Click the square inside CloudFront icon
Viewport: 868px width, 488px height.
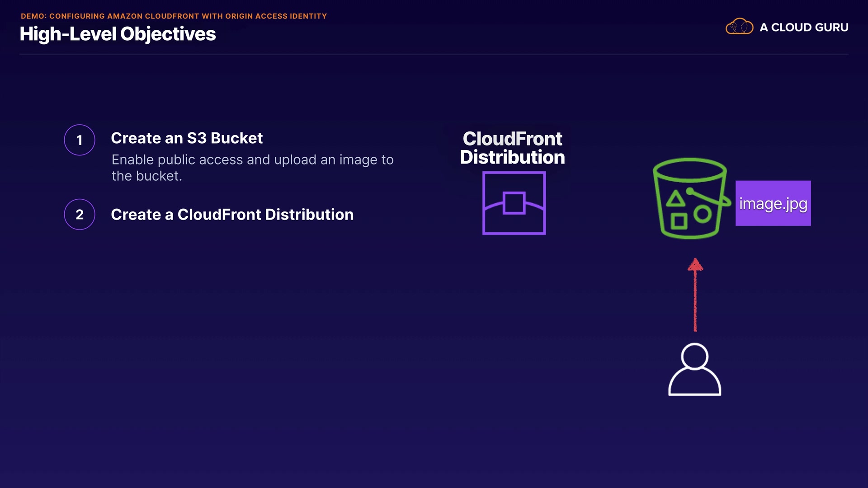[514, 202]
